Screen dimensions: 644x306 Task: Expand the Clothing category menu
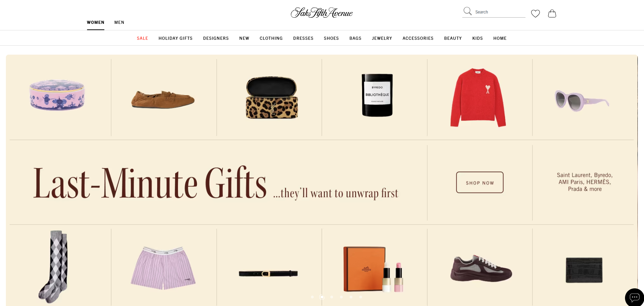click(271, 38)
